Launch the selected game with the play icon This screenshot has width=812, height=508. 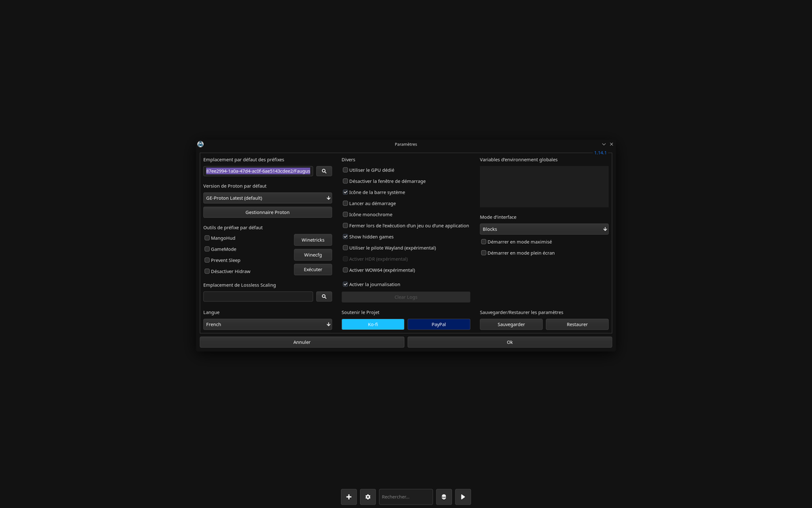tap(463, 496)
